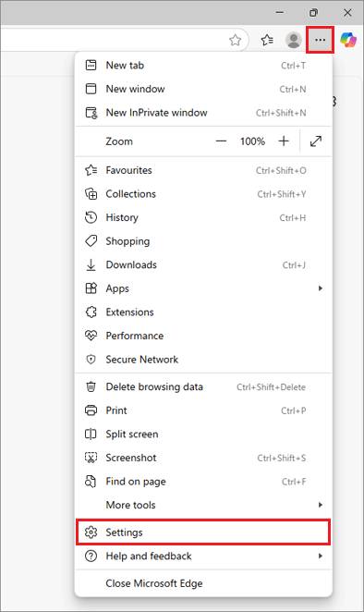The height and width of the screenshot is (612, 364).
Task: Click the Screenshot scissors icon
Action: [x=91, y=458]
